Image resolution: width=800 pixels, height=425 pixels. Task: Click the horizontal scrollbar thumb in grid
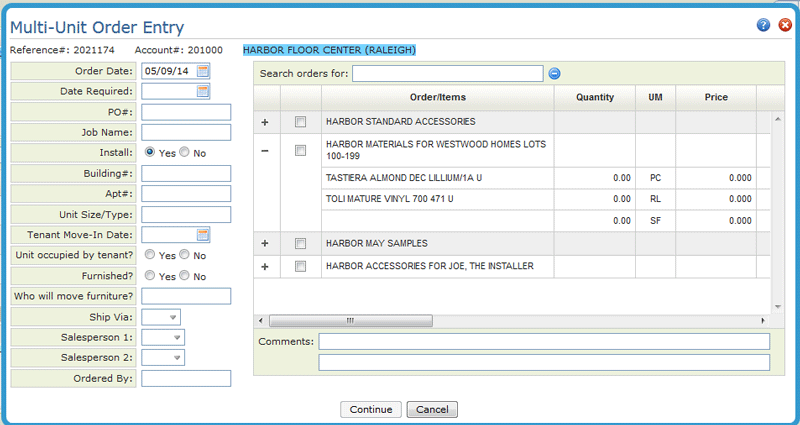[x=351, y=321]
